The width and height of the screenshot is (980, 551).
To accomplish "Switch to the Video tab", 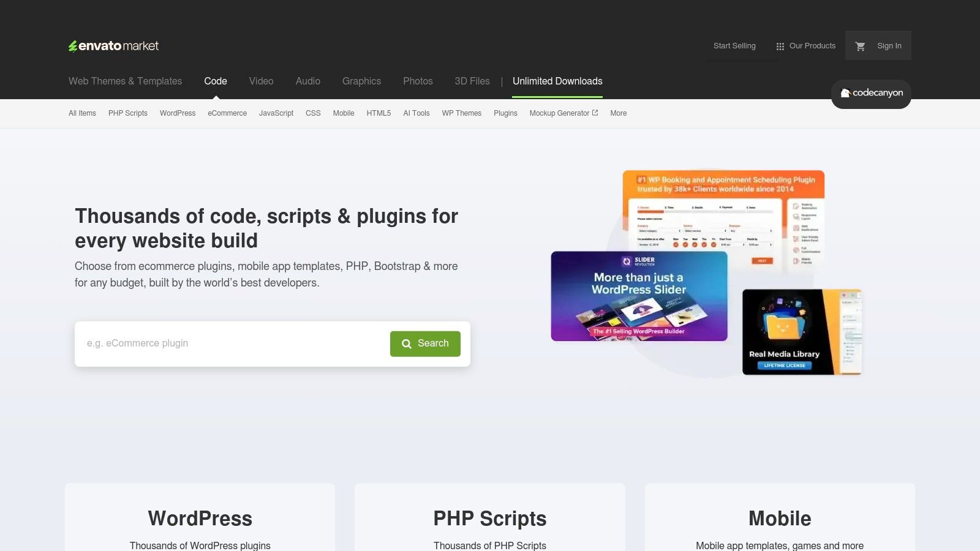I will tap(261, 81).
